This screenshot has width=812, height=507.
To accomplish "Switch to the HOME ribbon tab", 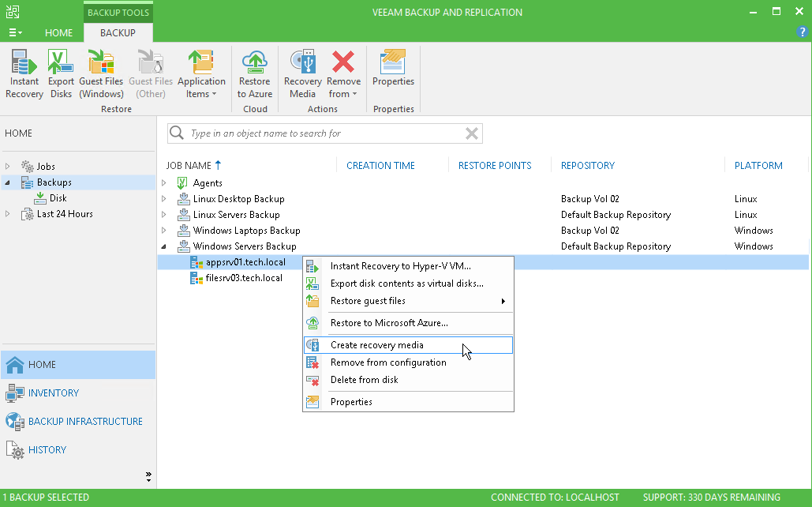I will pyautogui.click(x=58, y=32).
